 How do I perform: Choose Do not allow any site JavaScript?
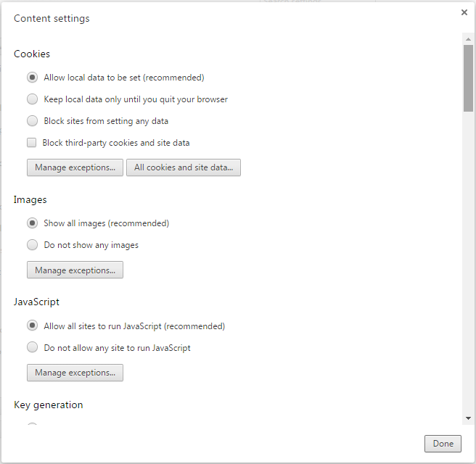point(33,348)
